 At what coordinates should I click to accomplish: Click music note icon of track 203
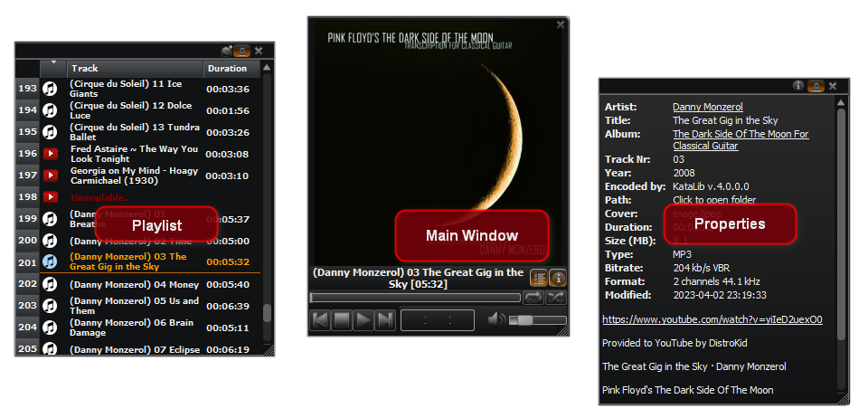click(51, 306)
